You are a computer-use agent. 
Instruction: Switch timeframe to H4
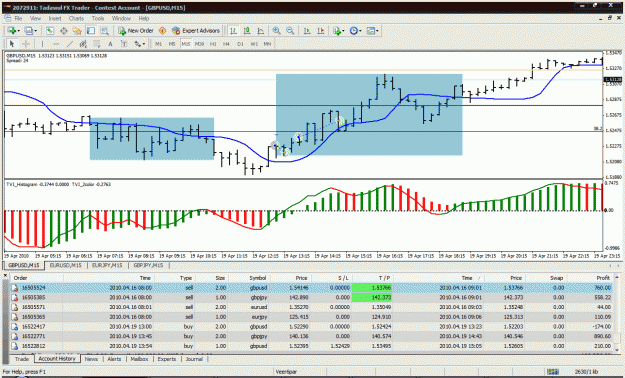[x=226, y=44]
